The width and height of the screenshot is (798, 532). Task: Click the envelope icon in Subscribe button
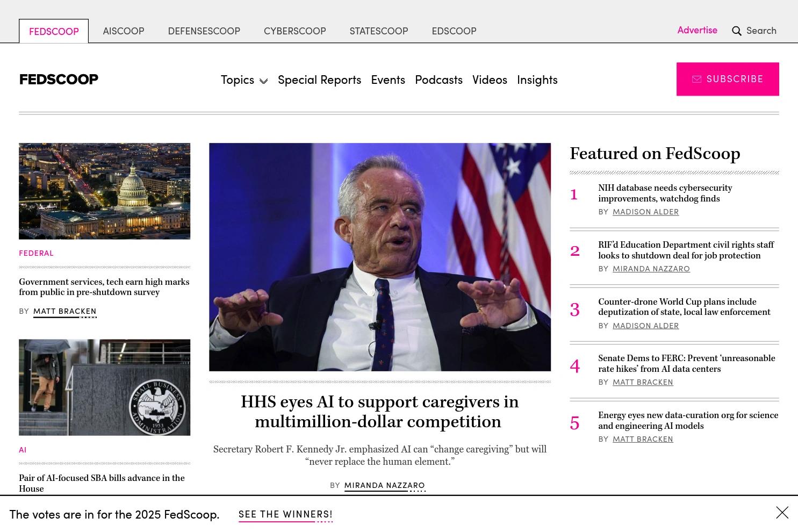click(697, 79)
